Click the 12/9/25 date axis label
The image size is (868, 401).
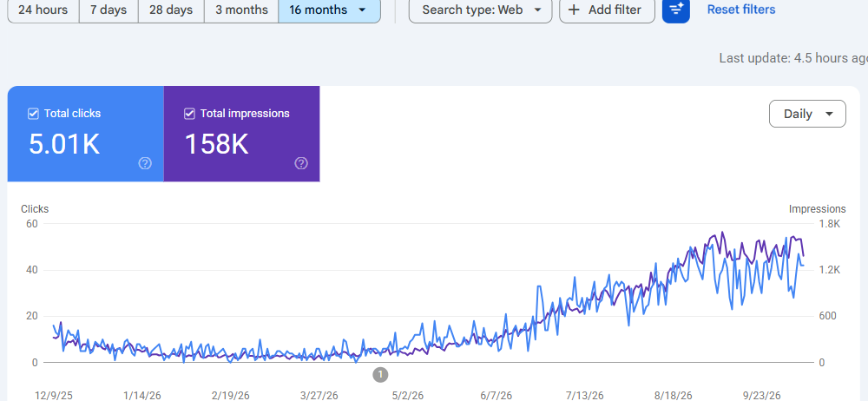click(x=53, y=396)
